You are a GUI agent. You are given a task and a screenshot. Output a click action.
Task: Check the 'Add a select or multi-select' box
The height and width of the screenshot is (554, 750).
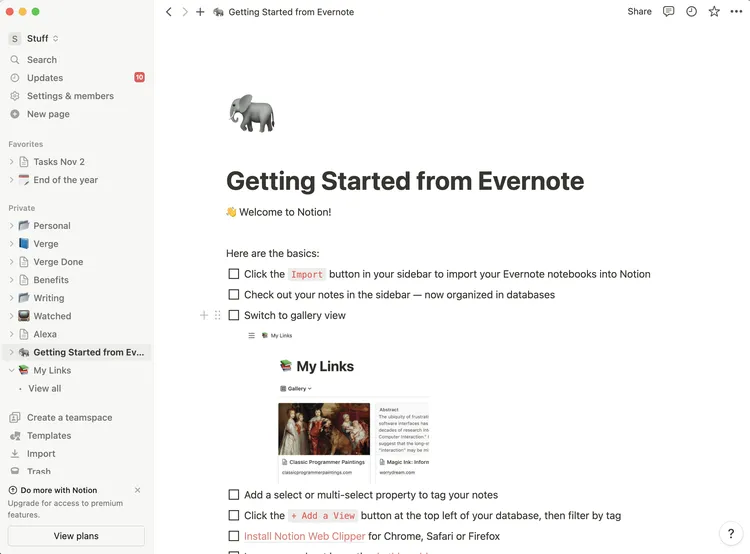(234, 495)
